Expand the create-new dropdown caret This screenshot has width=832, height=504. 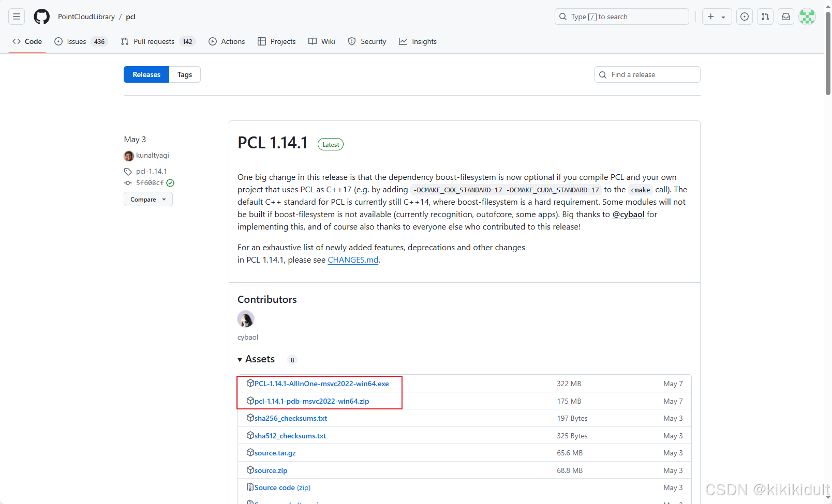click(723, 17)
